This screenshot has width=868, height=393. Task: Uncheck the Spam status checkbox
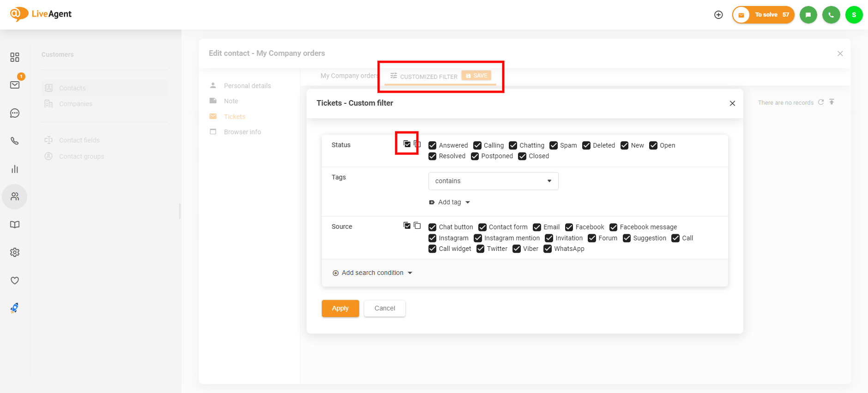coord(554,145)
